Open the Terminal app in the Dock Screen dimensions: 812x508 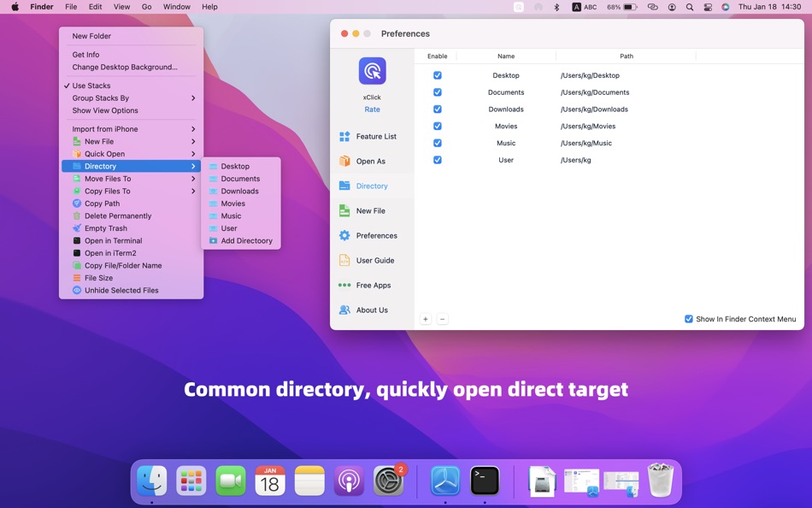coord(485,481)
